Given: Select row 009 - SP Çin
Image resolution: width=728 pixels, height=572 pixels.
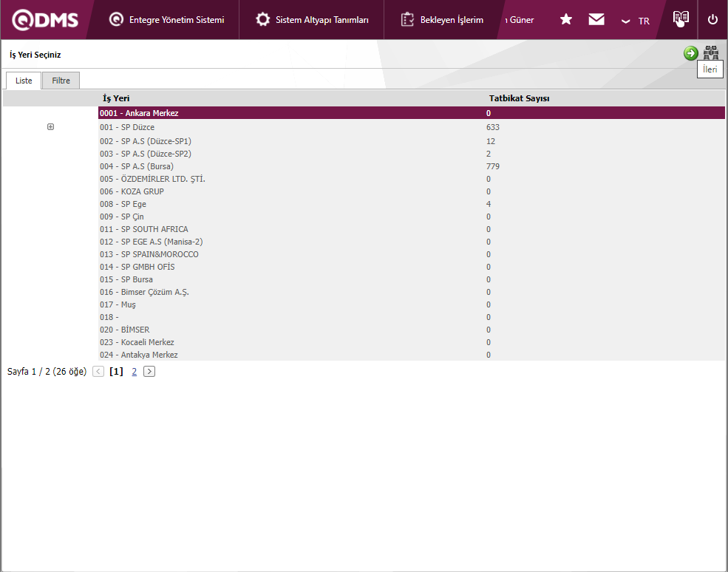Looking at the screenshot, I should 412,217.
